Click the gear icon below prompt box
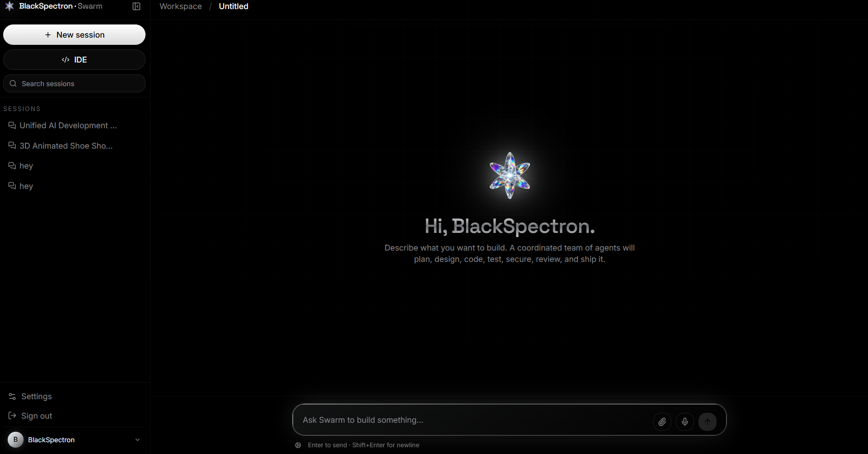 click(298, 445)
